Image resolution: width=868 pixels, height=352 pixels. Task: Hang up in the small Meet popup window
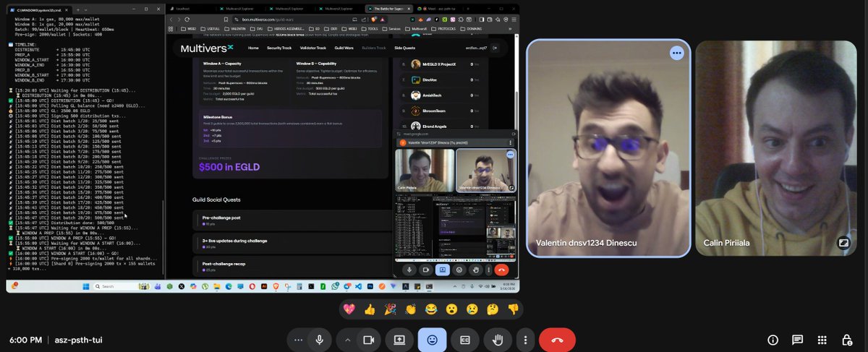pos(502,270)
